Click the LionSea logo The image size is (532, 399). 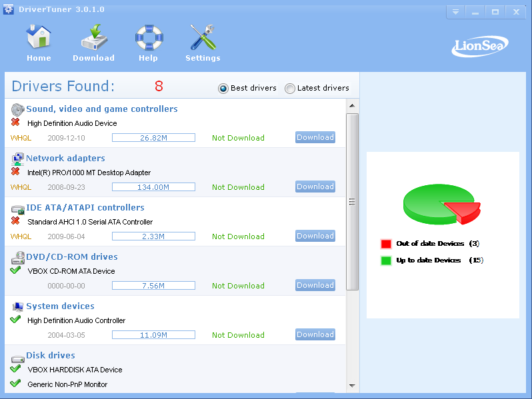(x=479, y=46)
